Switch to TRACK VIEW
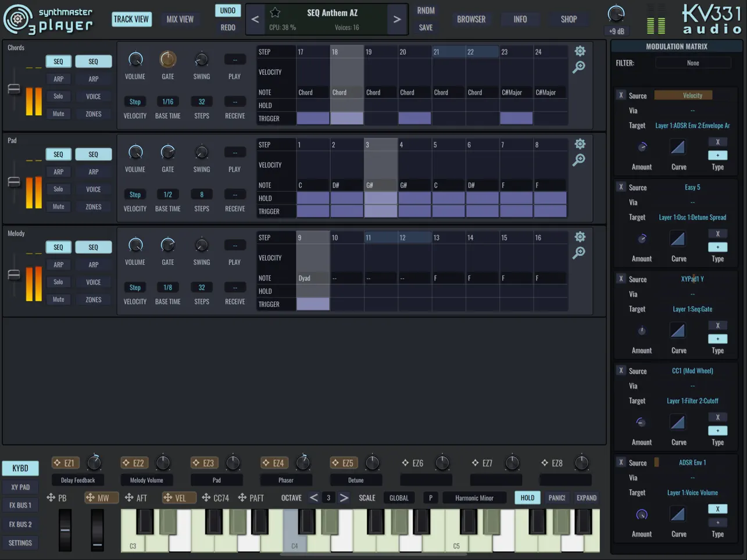The width and height of the screenshot is (747, 560). click(x=131, y=19)
